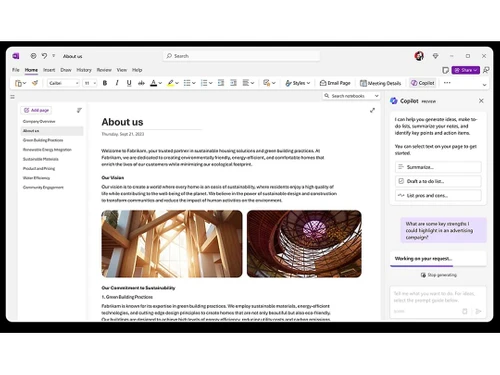This screenshot has height=375, width=500.
Task: Switch to the History tab
Action: (84, 70)
